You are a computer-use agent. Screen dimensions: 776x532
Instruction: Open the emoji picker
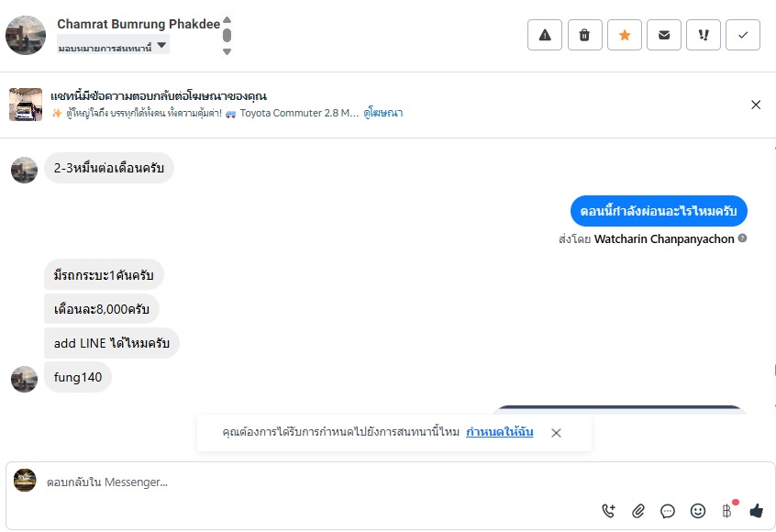[698, 511]
